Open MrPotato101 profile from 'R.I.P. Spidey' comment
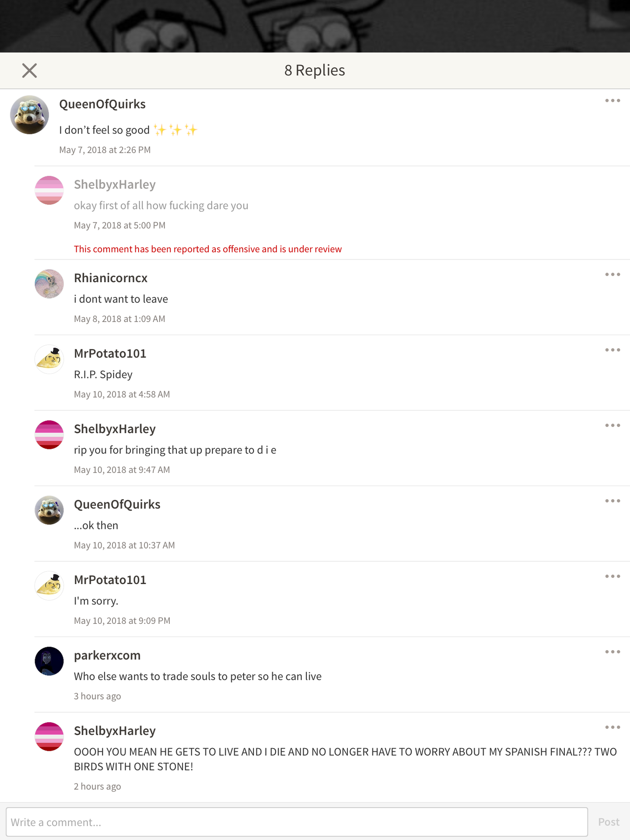This screenshot has height=840, width=630. pyautogui.click(x=110, y=353)
